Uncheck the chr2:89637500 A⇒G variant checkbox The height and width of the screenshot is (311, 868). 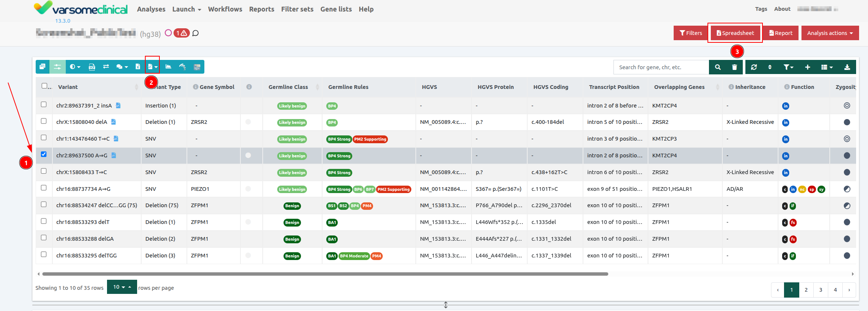tap(44, 154)
